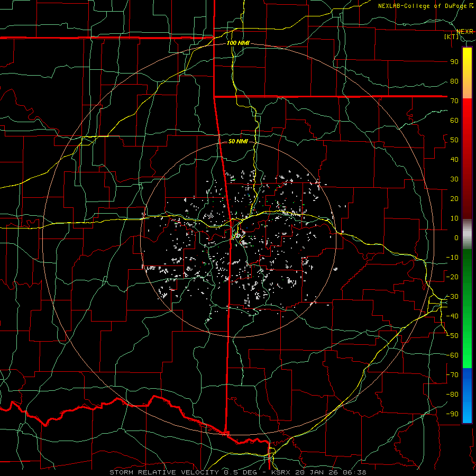Click the 70 value on velocity scale
This screenshot has width=476, height=476.
[454, 101]
